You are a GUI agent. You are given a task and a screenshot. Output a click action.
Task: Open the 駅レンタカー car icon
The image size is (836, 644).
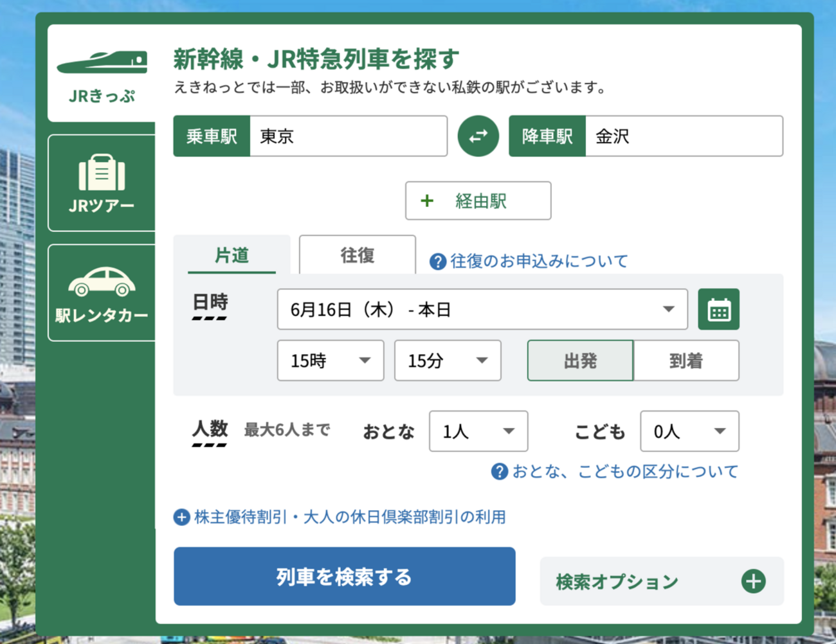102,282
